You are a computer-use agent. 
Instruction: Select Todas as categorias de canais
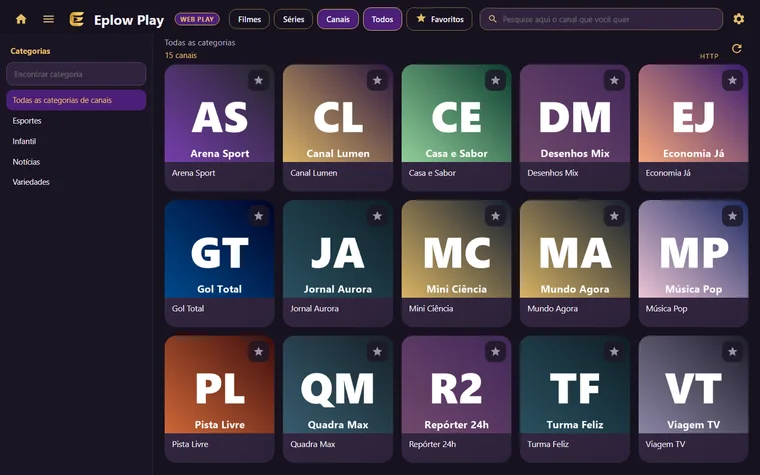[x=76, y=100]
